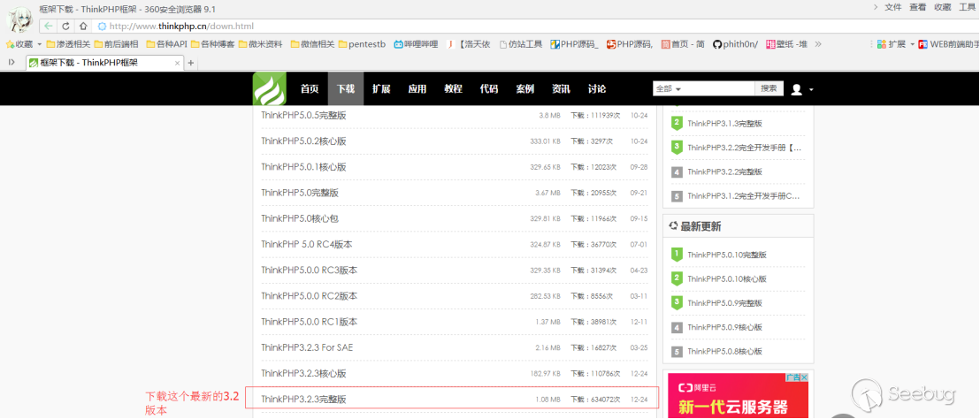The image size is (980, 419).
Task: Open ThinkPHP5.0.10完整版 in 最新更新 list
Action: click(x=727, y=255)
